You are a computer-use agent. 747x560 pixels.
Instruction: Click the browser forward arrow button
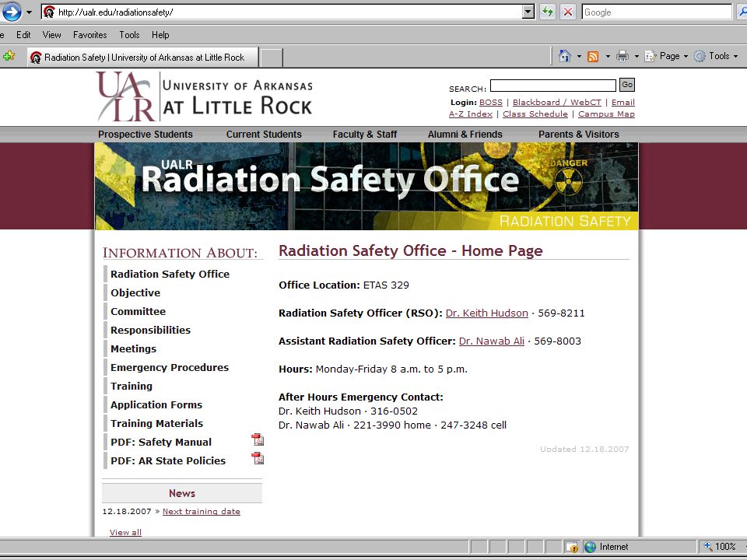[x=12, y=12]
